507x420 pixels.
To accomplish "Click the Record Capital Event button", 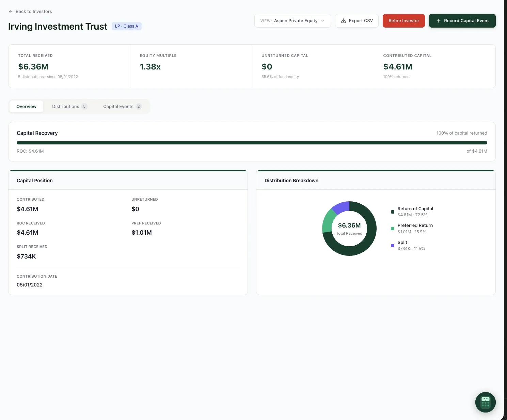I will click(x=462, y=20).
